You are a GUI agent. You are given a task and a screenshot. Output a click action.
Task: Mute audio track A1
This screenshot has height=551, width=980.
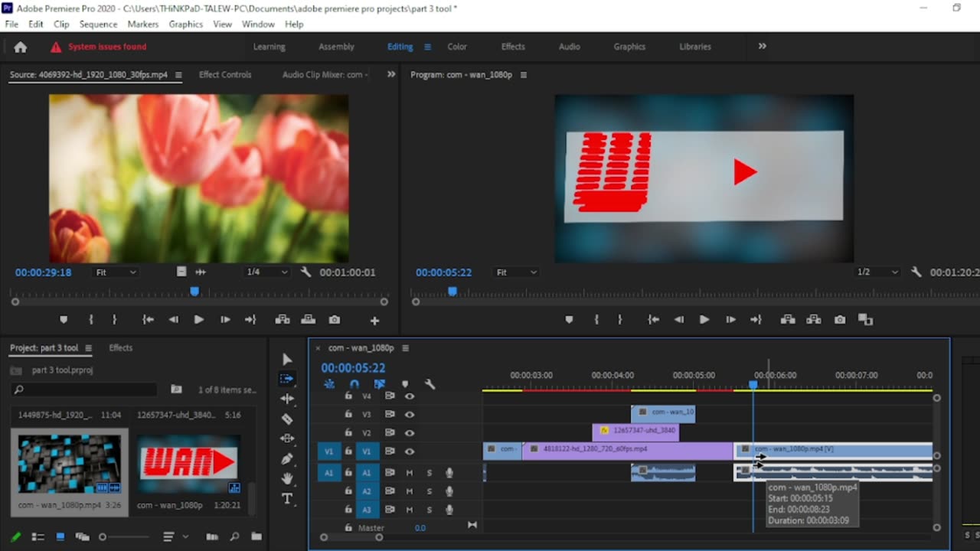410,473
